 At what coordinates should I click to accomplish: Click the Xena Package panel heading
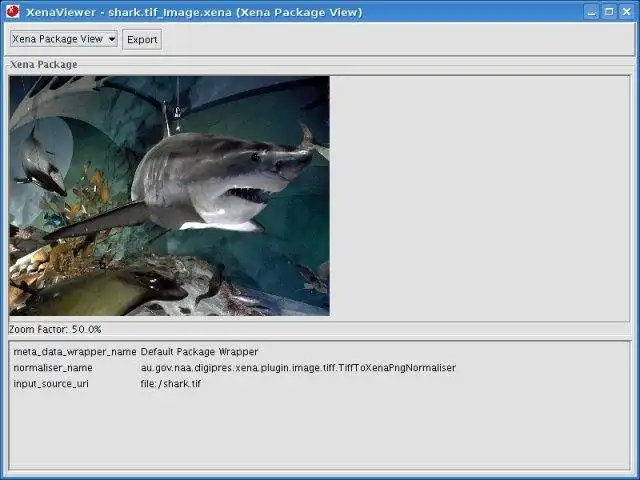(43, 64)
